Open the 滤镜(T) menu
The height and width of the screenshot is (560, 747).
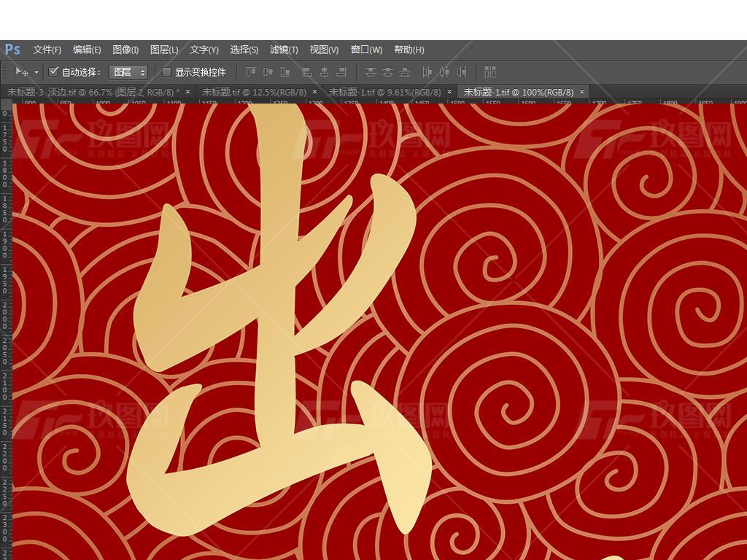click(x=284, y=50)
